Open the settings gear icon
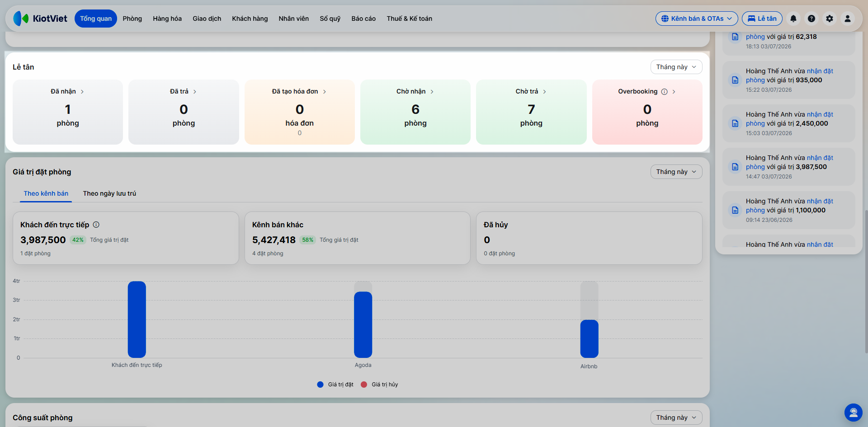 [x=830, y=19]
